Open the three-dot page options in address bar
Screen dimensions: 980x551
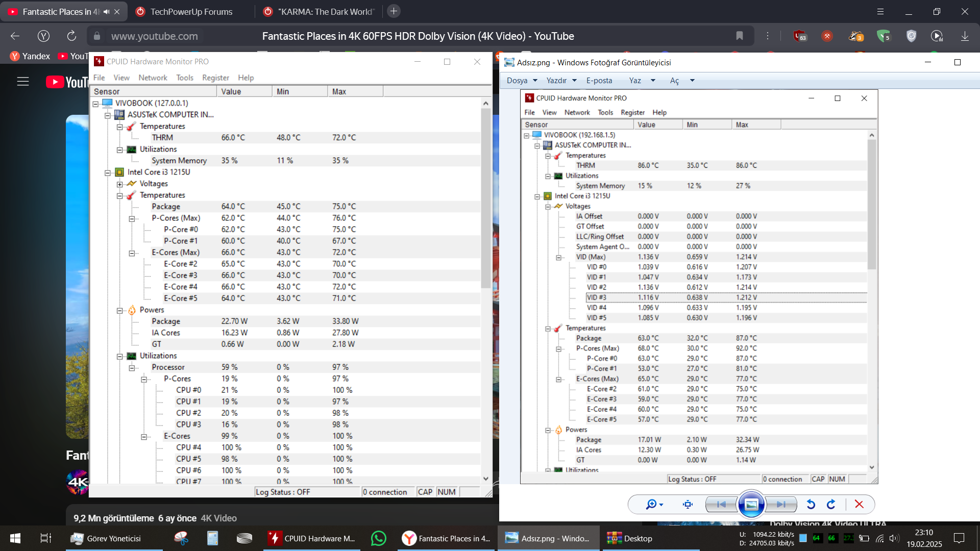click(767, 36)
